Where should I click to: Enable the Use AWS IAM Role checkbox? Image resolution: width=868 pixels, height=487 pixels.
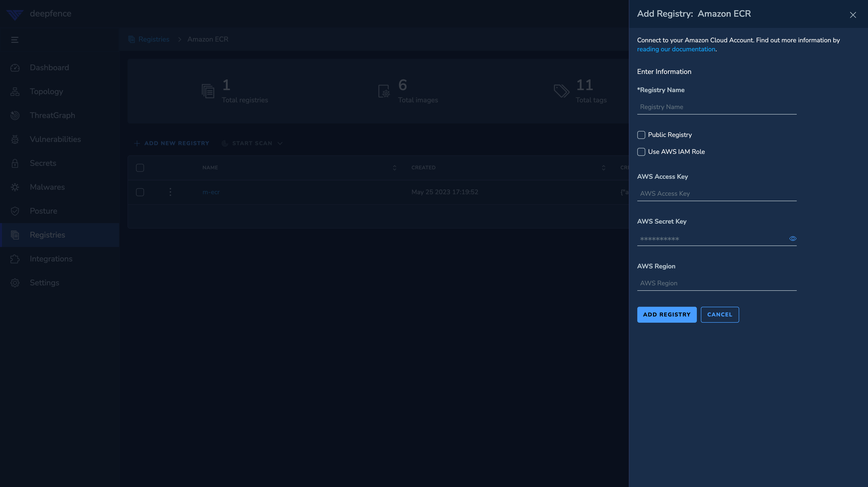[641, 152]
